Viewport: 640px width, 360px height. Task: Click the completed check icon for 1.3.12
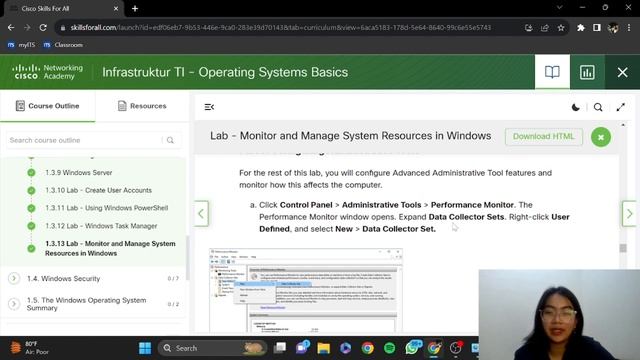[31, 226]
